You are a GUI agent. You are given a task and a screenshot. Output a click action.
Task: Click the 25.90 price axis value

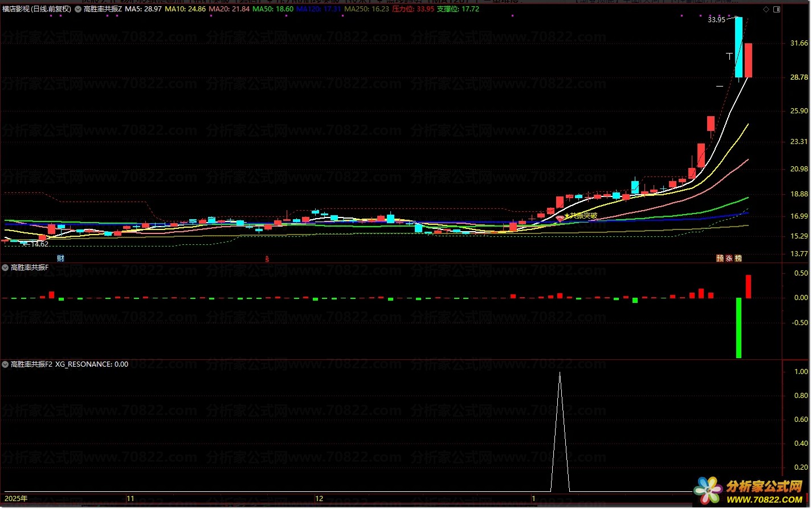(x=800, y=111)
